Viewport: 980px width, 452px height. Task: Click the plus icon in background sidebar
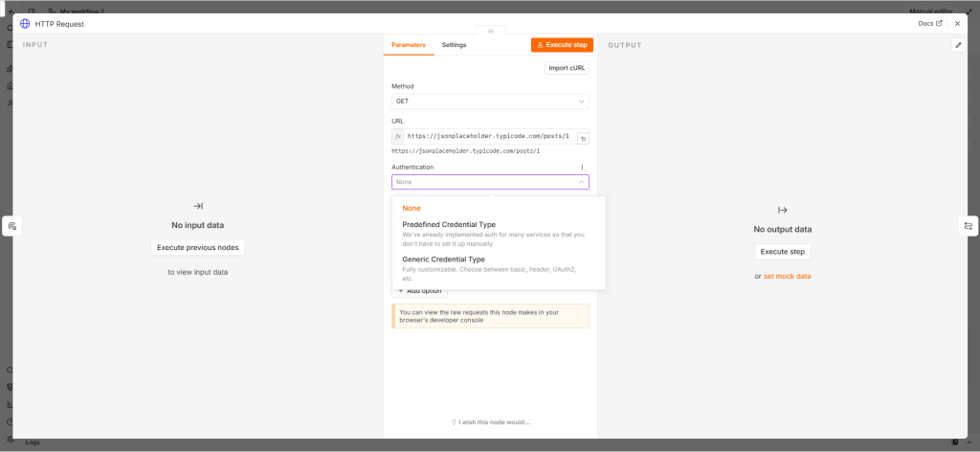[10, 11]
